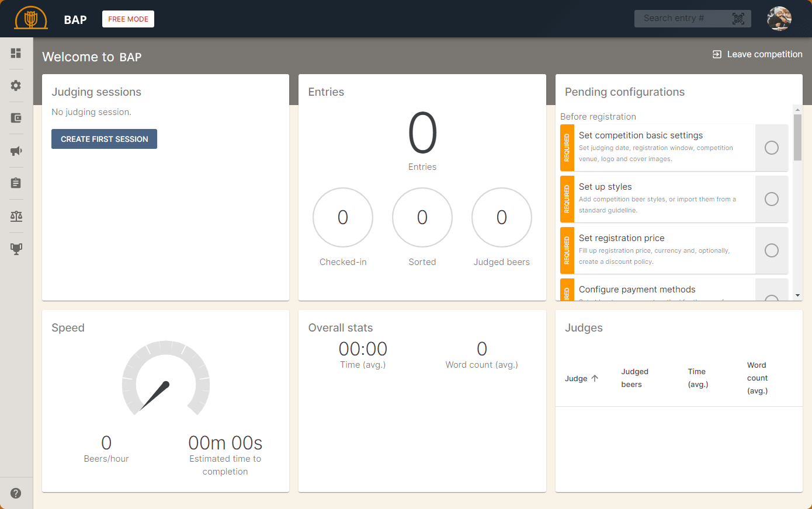Focus the Search entry # field
812x509 pixels.
point(681,19)
